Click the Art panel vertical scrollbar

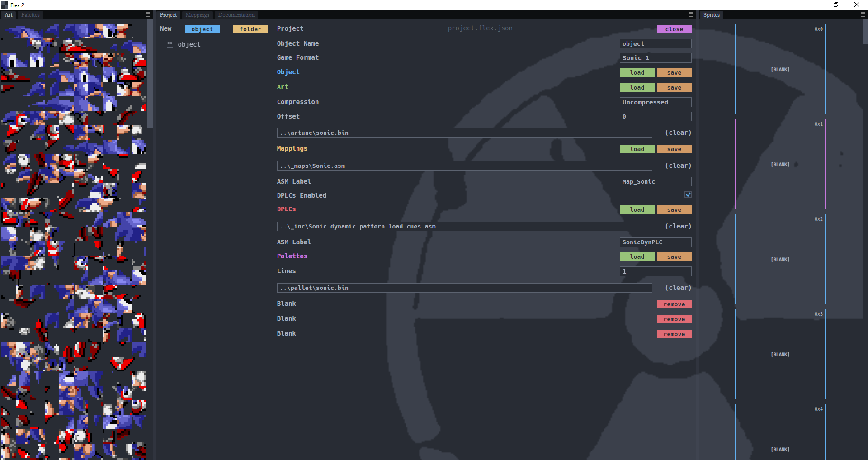[x=150, y=74]
